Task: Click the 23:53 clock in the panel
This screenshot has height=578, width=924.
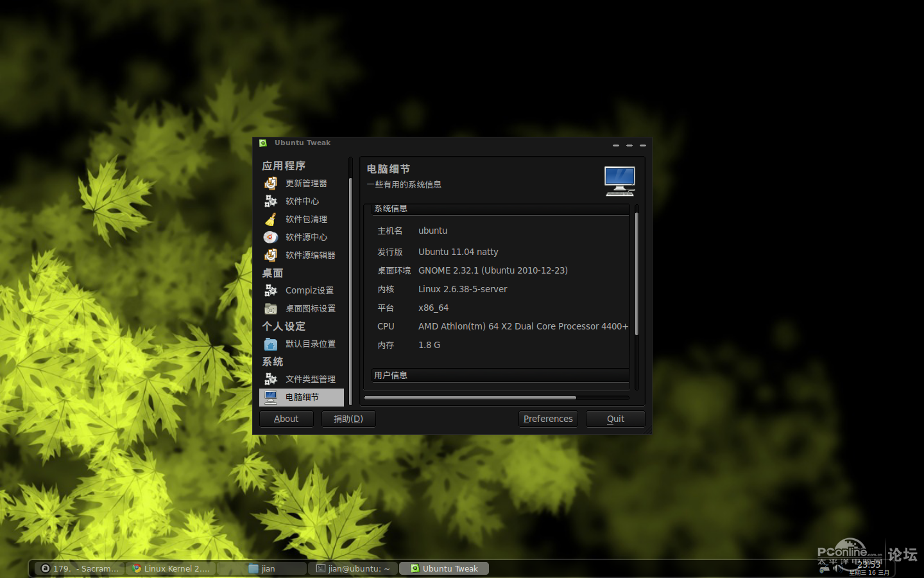Action: [x=869, y=565]
